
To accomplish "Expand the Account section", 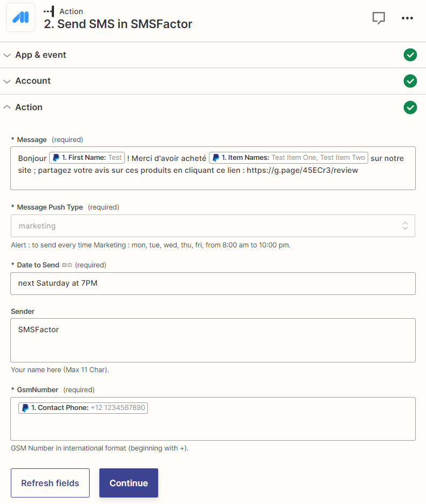I will 32,81.
